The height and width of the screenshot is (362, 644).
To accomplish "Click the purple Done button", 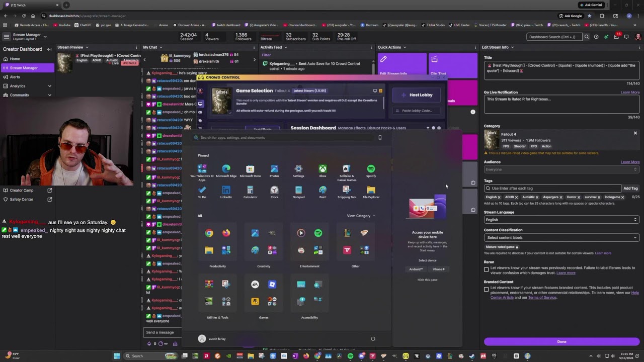I will point(561,341).
